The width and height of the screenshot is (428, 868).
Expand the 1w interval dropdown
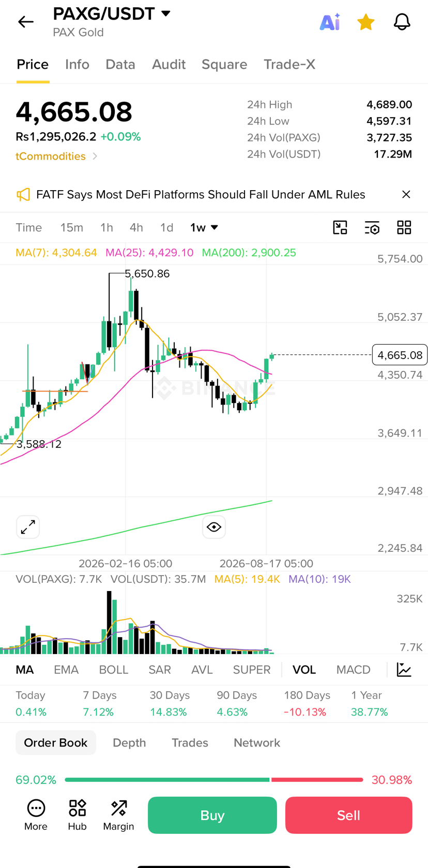[x=204, y=228]
